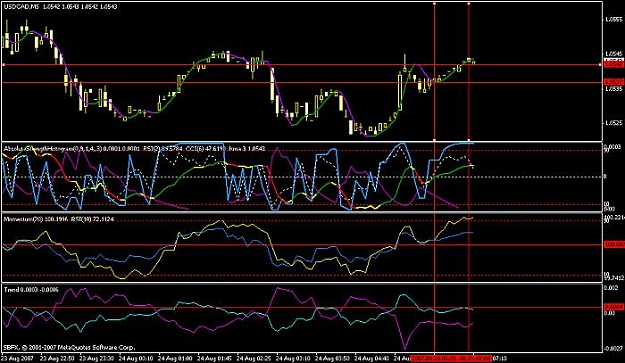Click the Trend 0.0003 indicator label

(x=31, y=290)
